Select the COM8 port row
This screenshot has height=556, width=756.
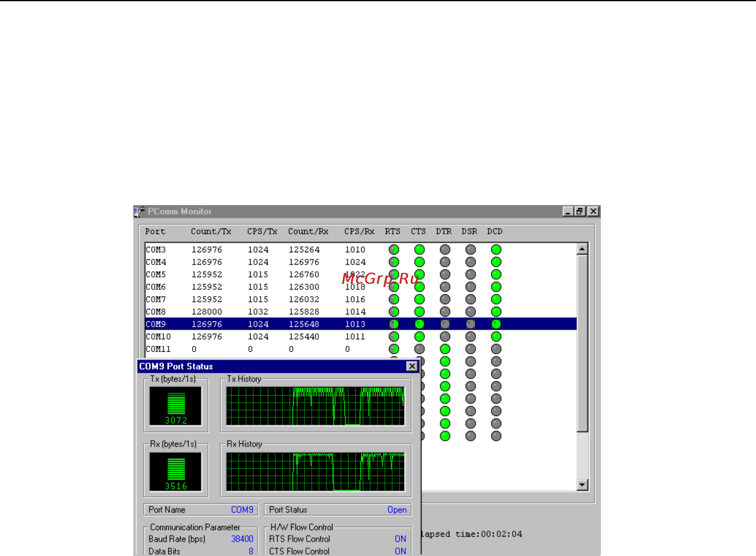(361, 312)
